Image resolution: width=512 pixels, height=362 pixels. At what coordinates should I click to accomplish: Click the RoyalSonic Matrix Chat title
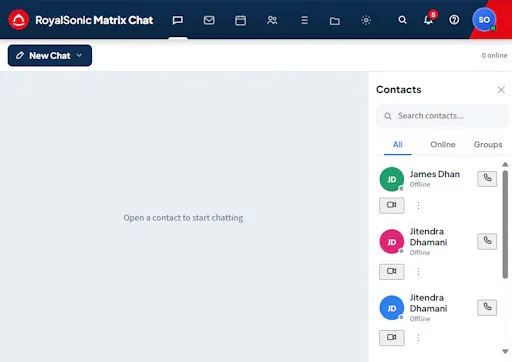pyautogui.click(x=94, y=20)
